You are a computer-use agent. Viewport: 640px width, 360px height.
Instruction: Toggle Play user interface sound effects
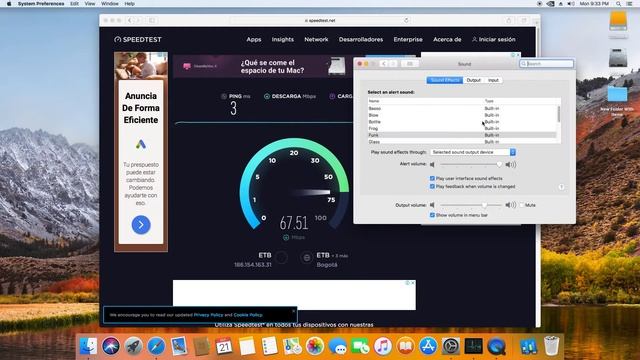[432, 178]
